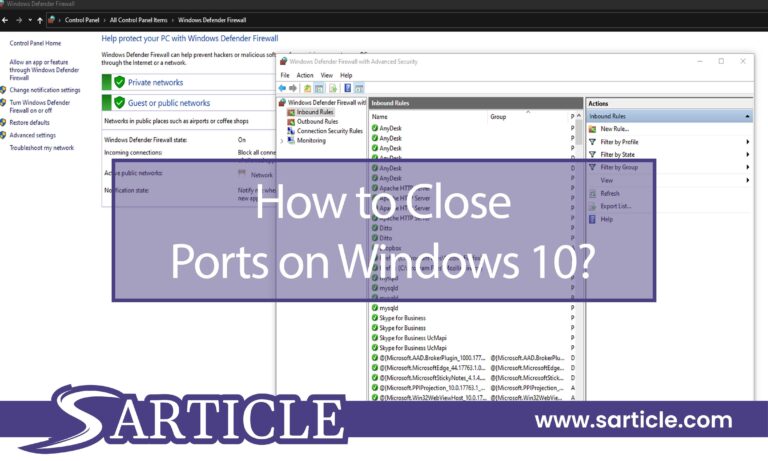Screen dimensions: 768x461
Task: Click the up-one-level folder icon in the toolbar
Action: pos(307,88)
